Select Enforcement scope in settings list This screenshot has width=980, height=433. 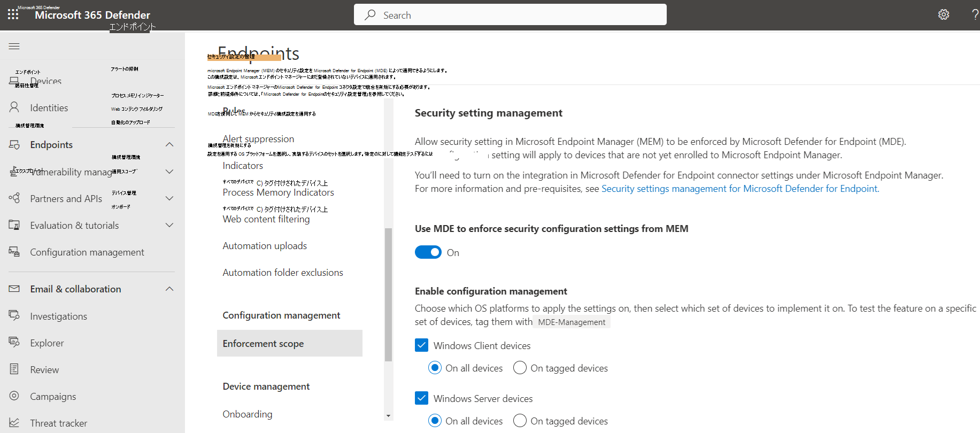pyautogui.click(x=263, y=344)
